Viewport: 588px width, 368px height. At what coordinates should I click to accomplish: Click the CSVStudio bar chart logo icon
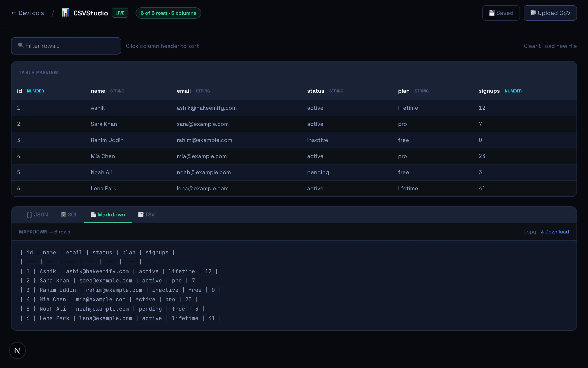pyautogui.click(x=66, y=13)
